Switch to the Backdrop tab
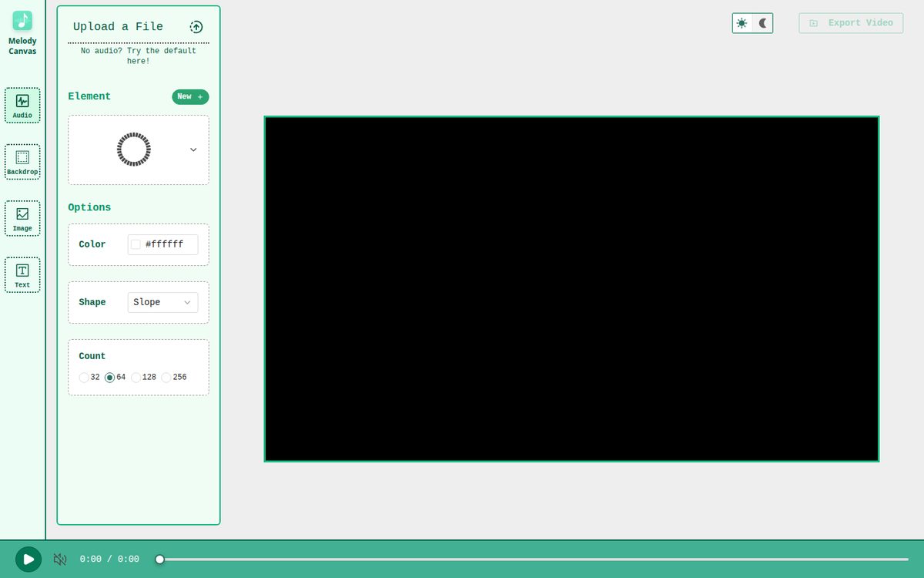Screen dimensions: 924x578 point(22,162)
